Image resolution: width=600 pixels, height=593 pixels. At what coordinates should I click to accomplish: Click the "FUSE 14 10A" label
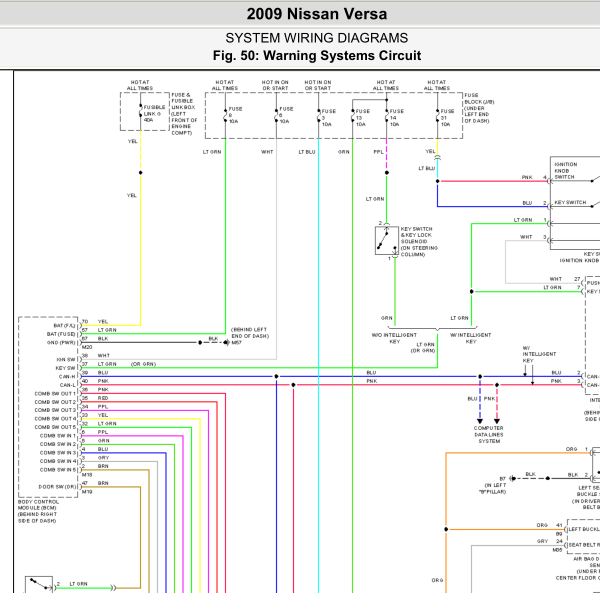(x=396, y=117)
